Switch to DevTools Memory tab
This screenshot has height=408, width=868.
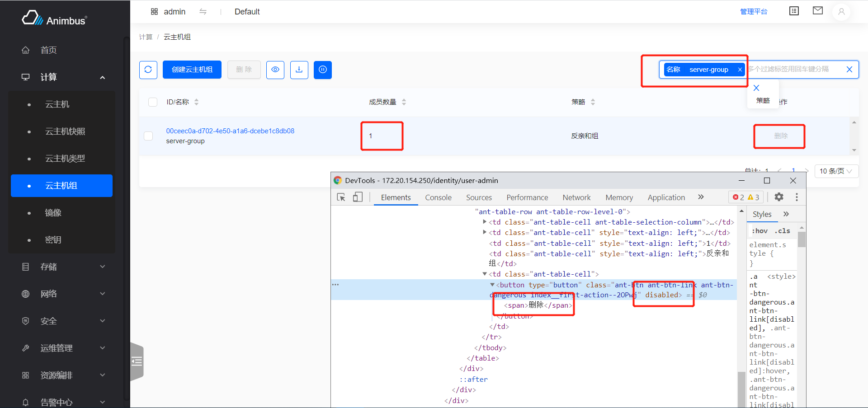(x=619, y=197)
